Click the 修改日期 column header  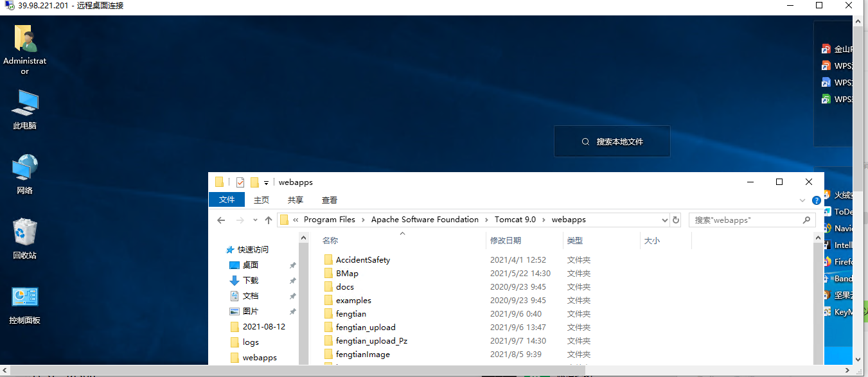[x=506, y=240]
